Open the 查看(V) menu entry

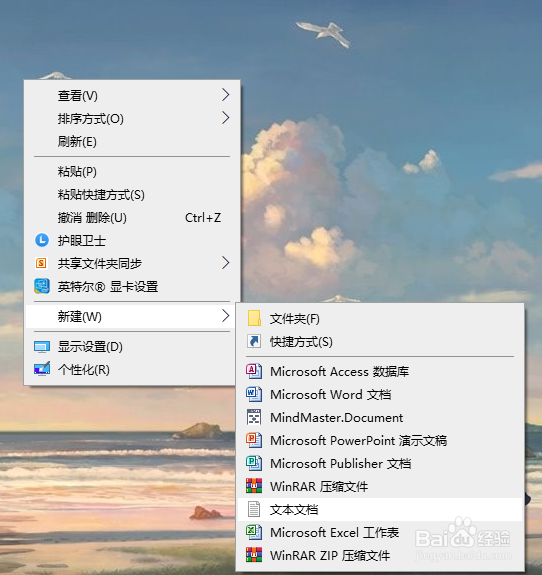click(132, 95)
